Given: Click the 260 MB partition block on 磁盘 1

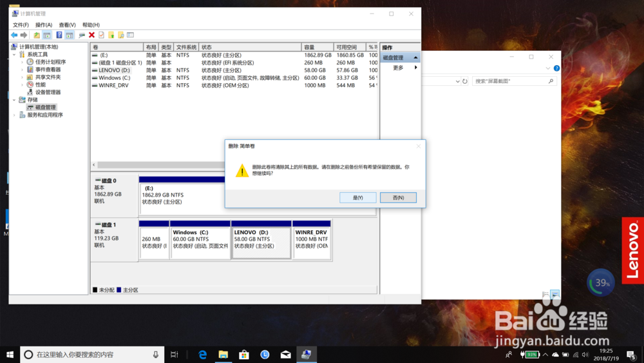Looking at the screenshot, I should (x=154, y=240).
